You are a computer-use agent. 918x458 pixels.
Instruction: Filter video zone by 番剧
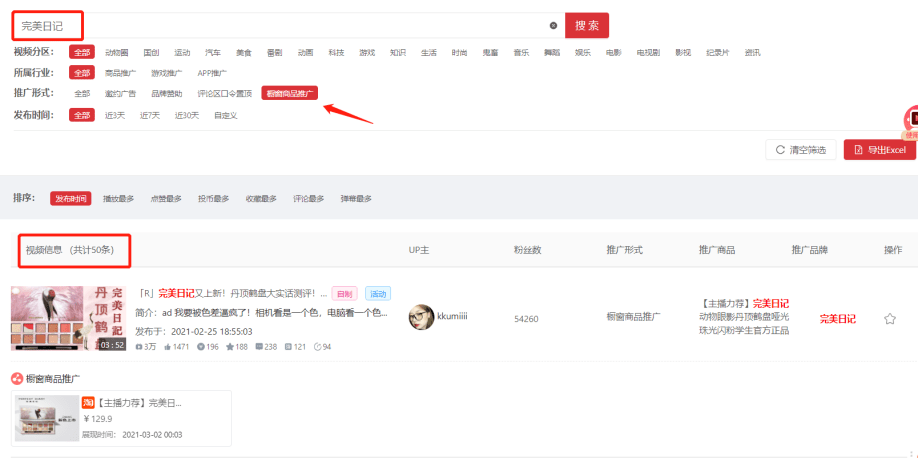click(275, 52)
